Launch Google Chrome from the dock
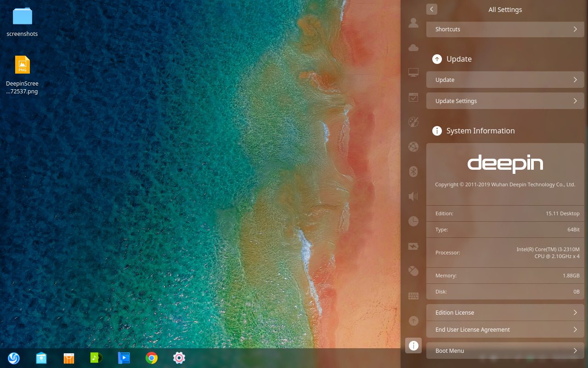 coord(152,358)
